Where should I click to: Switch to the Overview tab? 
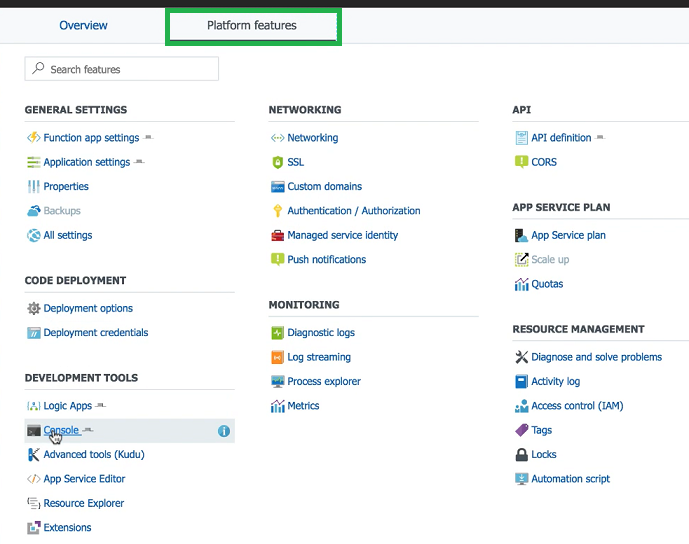(83, 25)
